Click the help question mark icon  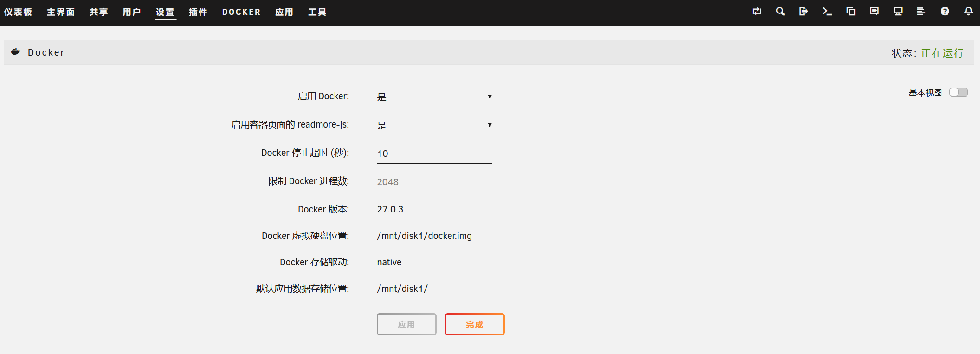click(945, 12)
